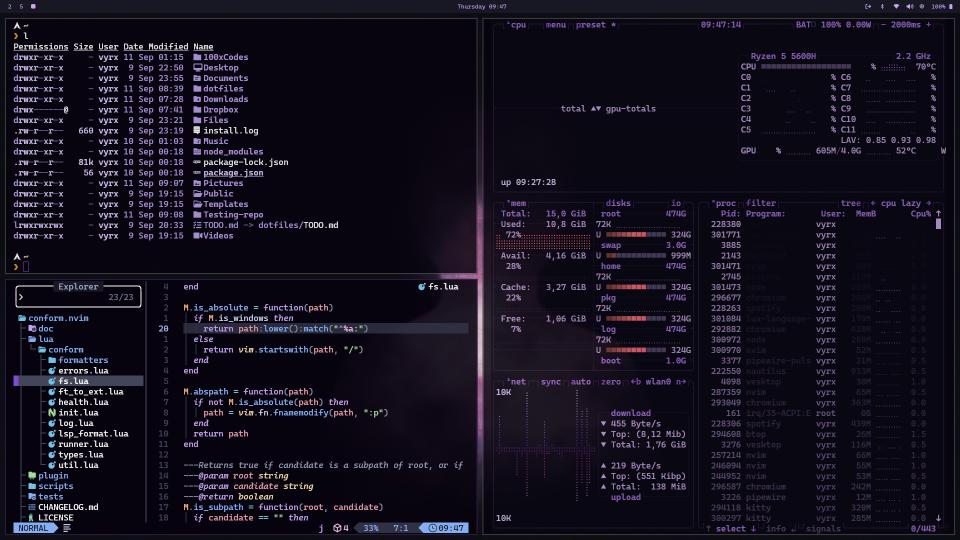The height and width of the screenshot is (540, 960).
Task: Click the markdown icon beside CHANGELOG.md
Action: [x=32, y=507]
